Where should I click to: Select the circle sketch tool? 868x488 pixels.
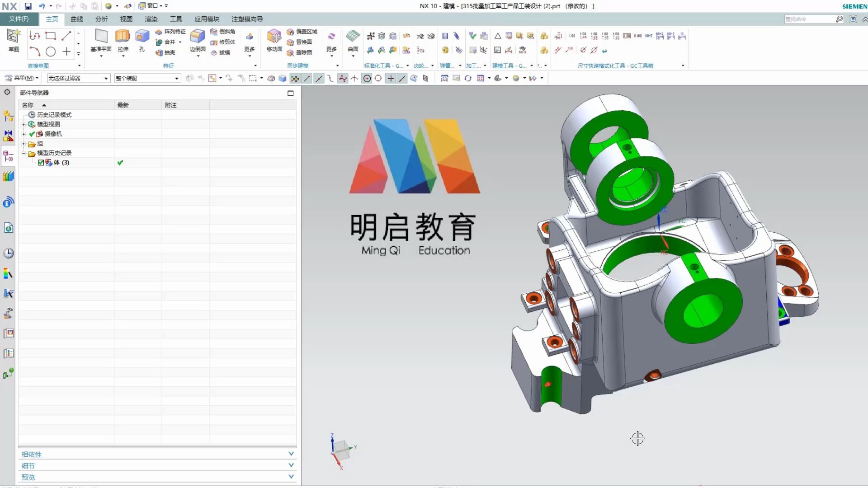click(51, 52)
